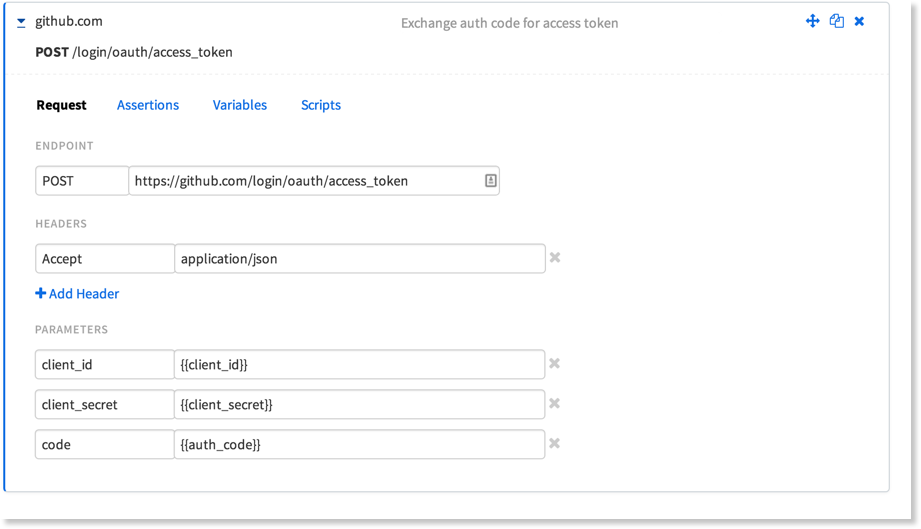Edit the {{client_secret}} value field

click(x=359, y=405)
